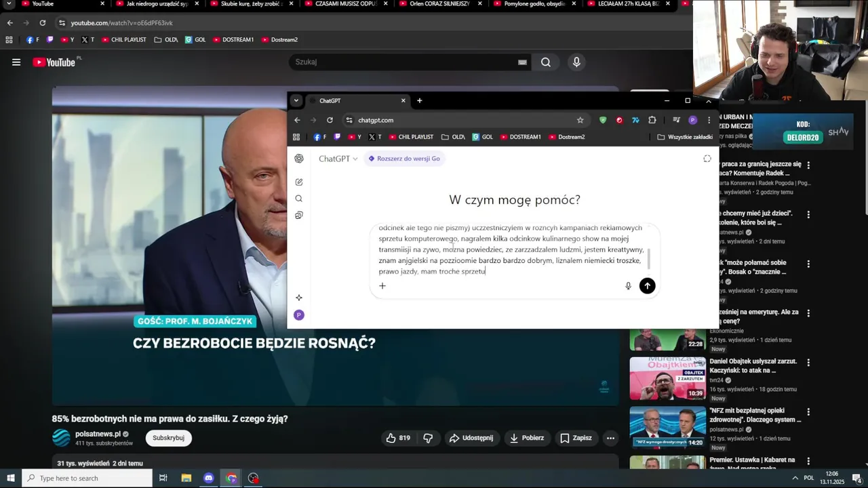Download the video via Pobierz
This screenshot has width=868, height=488.
point(527,438)
